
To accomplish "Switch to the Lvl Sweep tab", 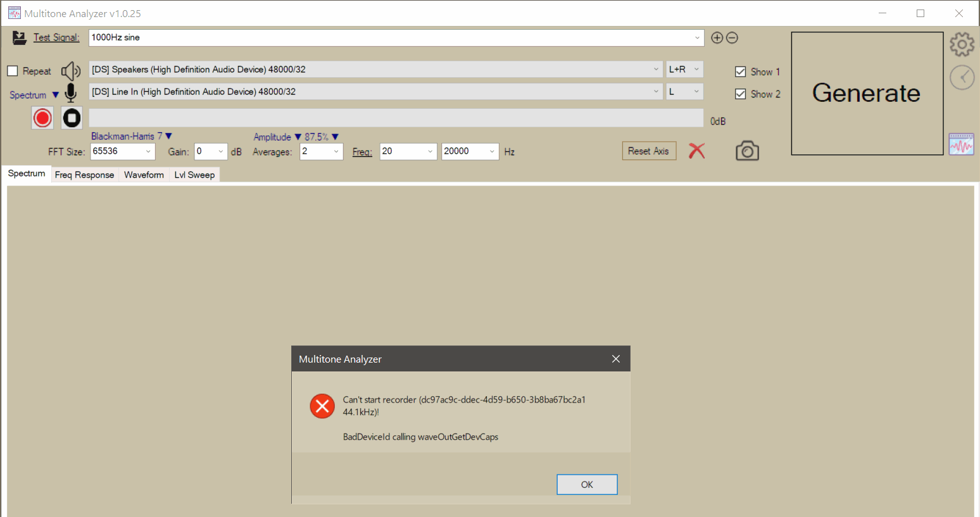I will point(194,175).
